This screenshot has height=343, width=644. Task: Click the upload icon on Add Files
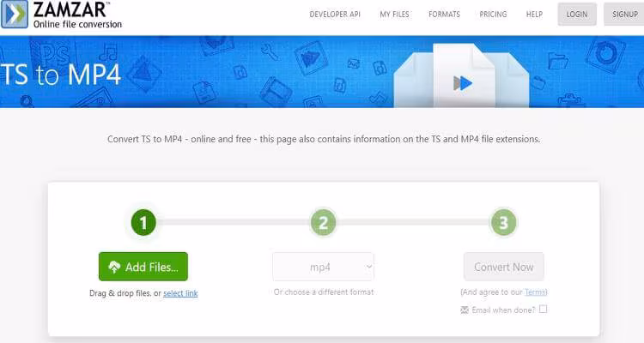[114, 267]
